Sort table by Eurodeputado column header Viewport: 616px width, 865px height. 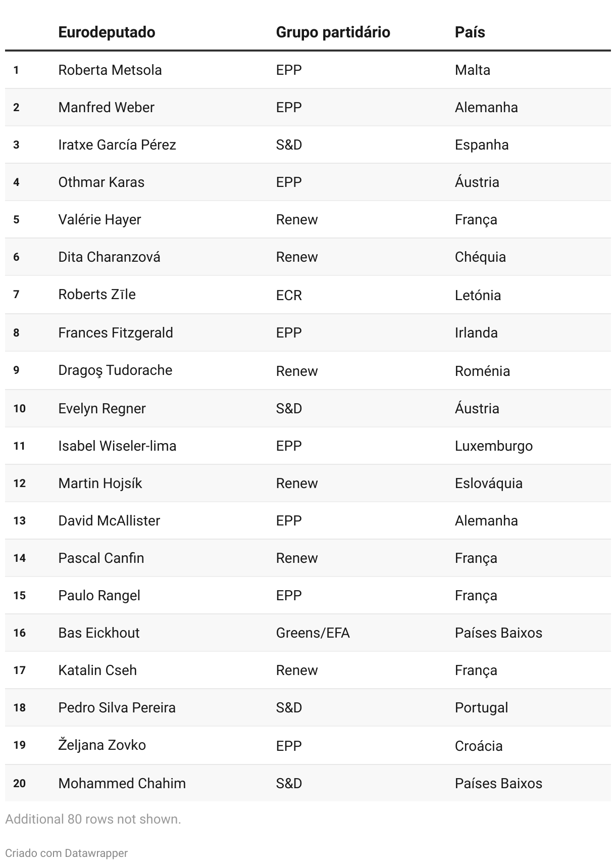pyautogui.click(x=107, y=32)
